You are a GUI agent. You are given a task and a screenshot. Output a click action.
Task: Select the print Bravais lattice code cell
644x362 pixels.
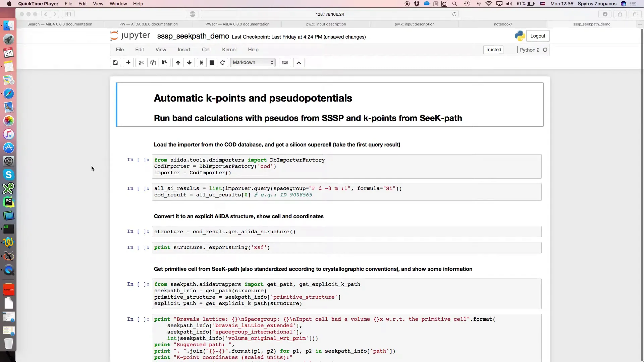(x=346, y=338)
